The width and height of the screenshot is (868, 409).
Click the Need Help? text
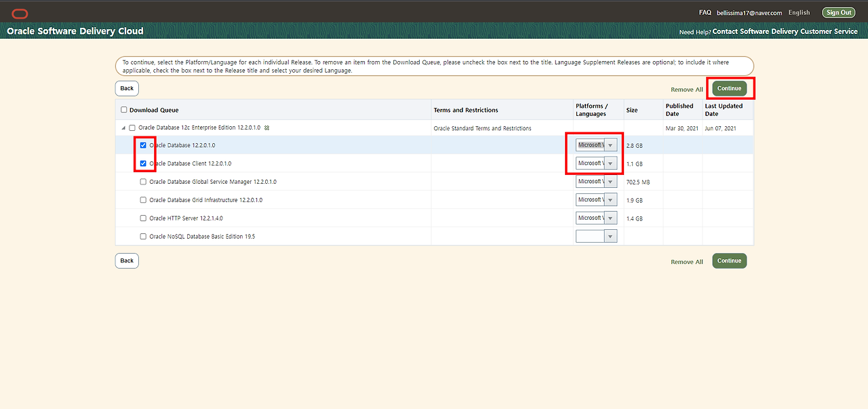695,33
